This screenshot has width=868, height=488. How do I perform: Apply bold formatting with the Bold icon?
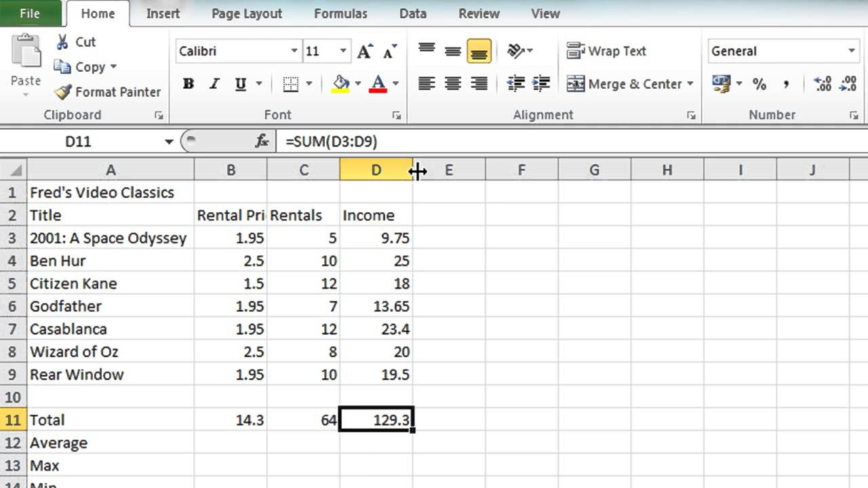tap(188, 83)
